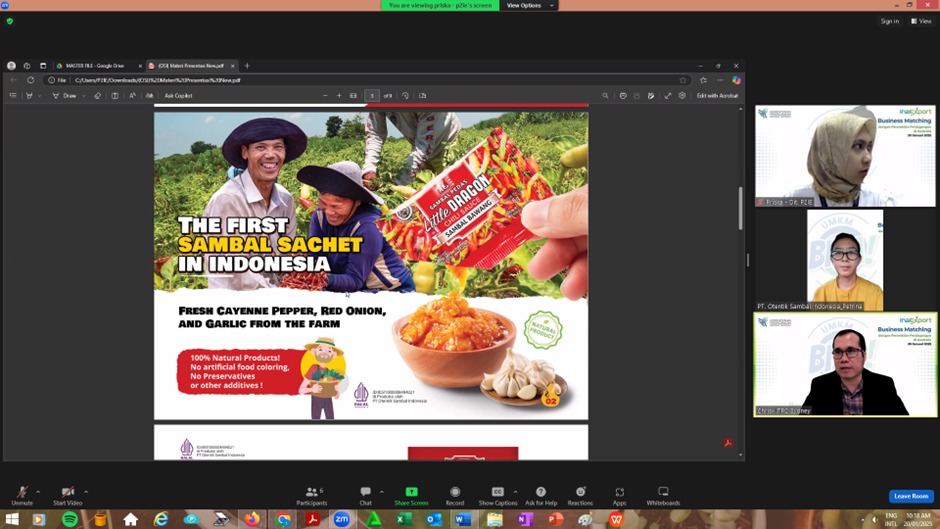The width and height of the screenshot is (940, 529).
Task: Click Ask Copilot in PDF toolbar
Action: click(178, 95)
